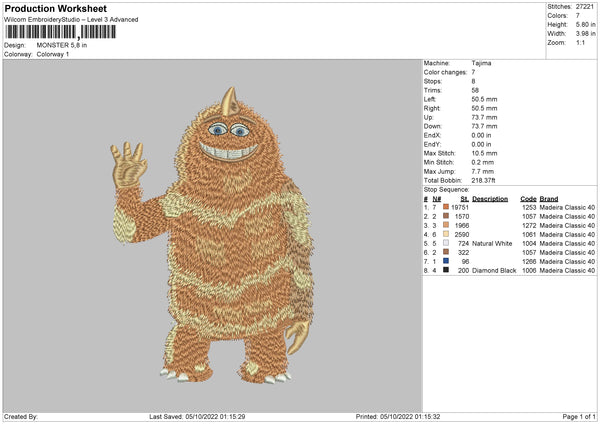
Task: Click the 'Color changes:' label
Action: coord(445,72)
